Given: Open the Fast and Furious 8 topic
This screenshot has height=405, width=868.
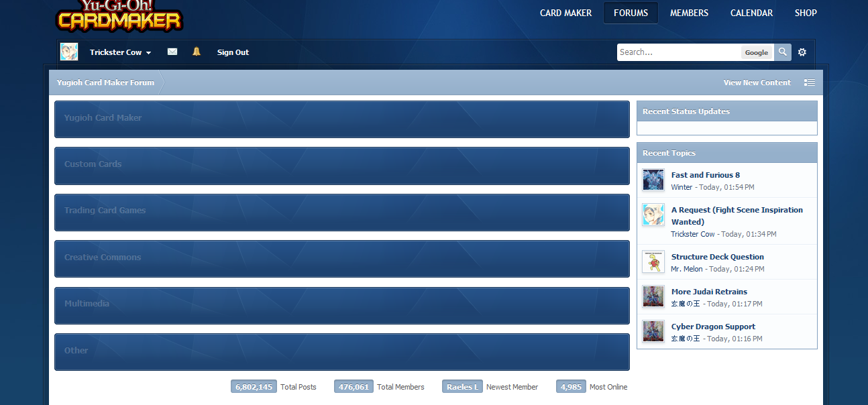Looking at the screenshot, I should [706, 175].
